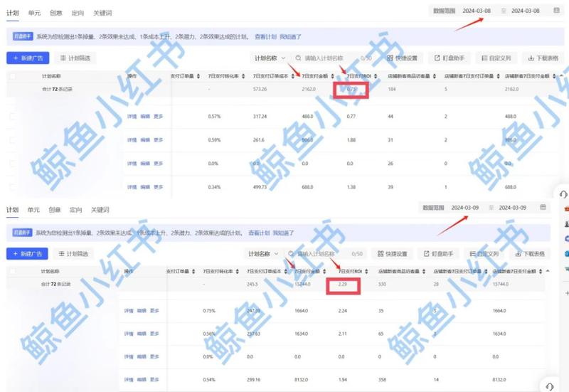The height and width of the screenshot is (392, 569).
Task: Sort by 7日支付转化率 in the 2024-03-09 table
Action: 238,271
